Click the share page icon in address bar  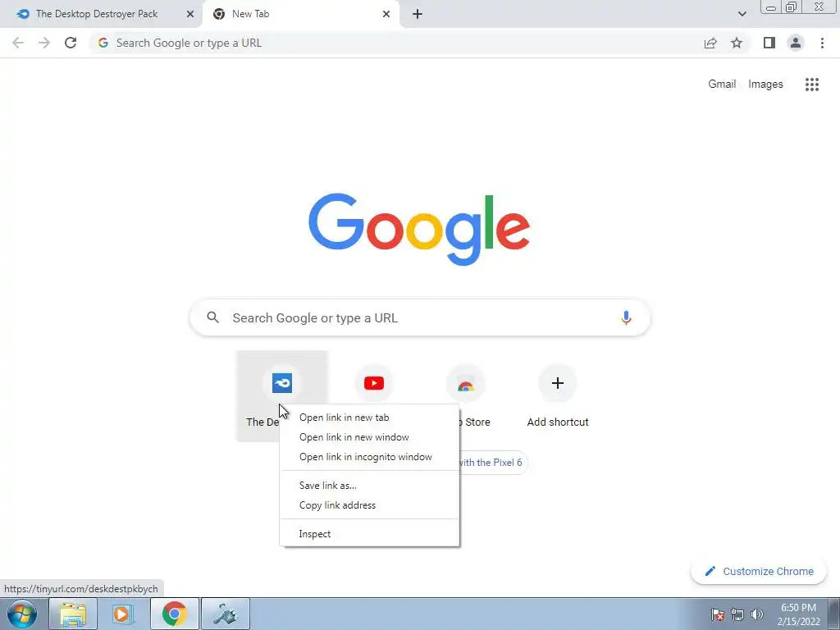pyautogui.click(x=710, y=43)
